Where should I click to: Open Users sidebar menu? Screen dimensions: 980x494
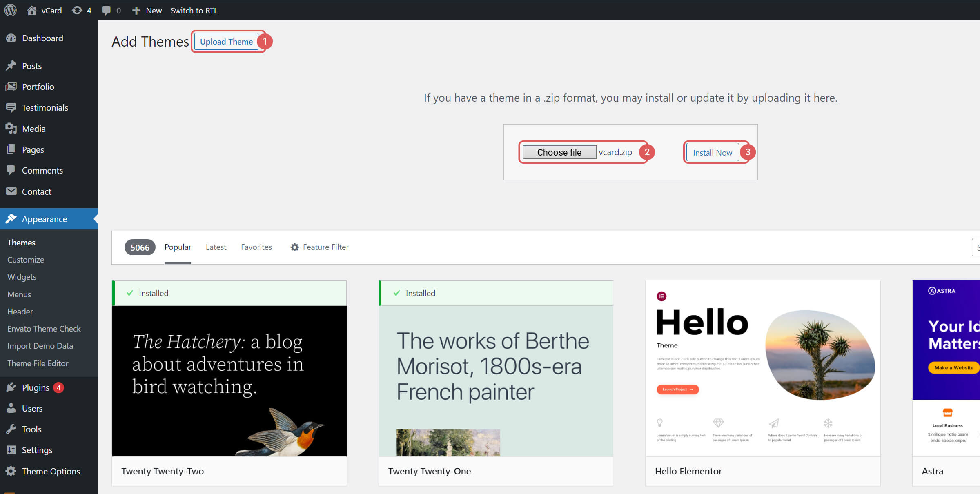(32, 408)
